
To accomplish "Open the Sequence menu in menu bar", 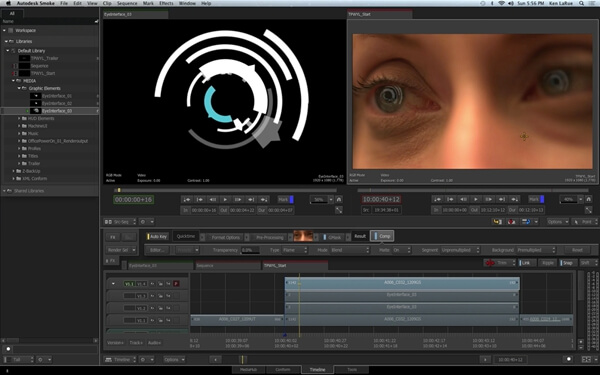I will (127, 3).
